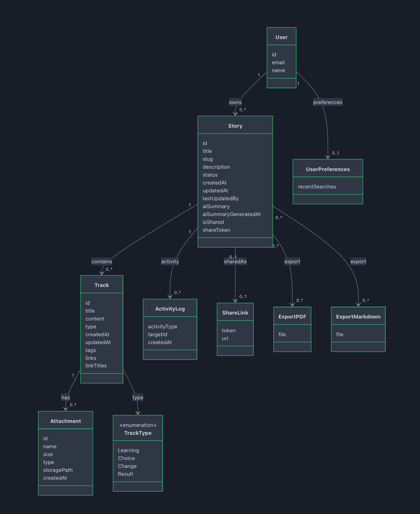Select the UserPreferences class
420x514 pixels.
click(328, 169)
